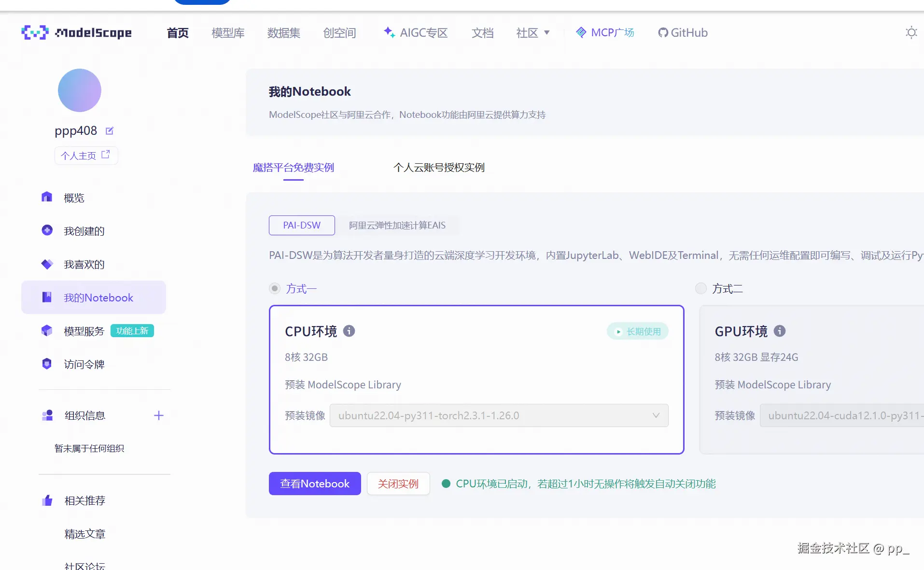Viewport: 924px width, 570px height.
Task: Open 数据集 in the top navigation
Action: pos(284,33)
